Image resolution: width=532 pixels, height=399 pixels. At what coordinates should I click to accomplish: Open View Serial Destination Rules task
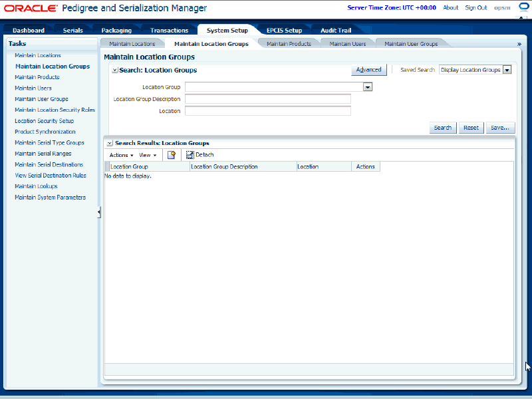pos(51,176)
